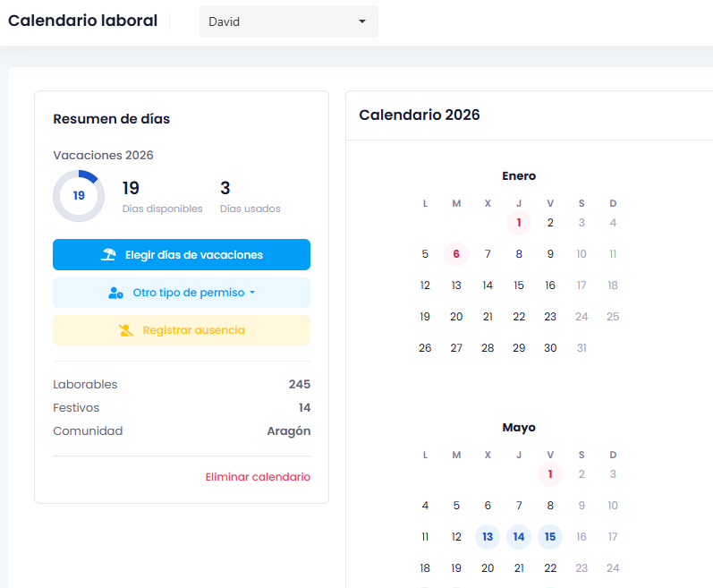This screenshot has width=713, height=588.
Task: Click the Mayo month heading
Action: click(519, 428)
